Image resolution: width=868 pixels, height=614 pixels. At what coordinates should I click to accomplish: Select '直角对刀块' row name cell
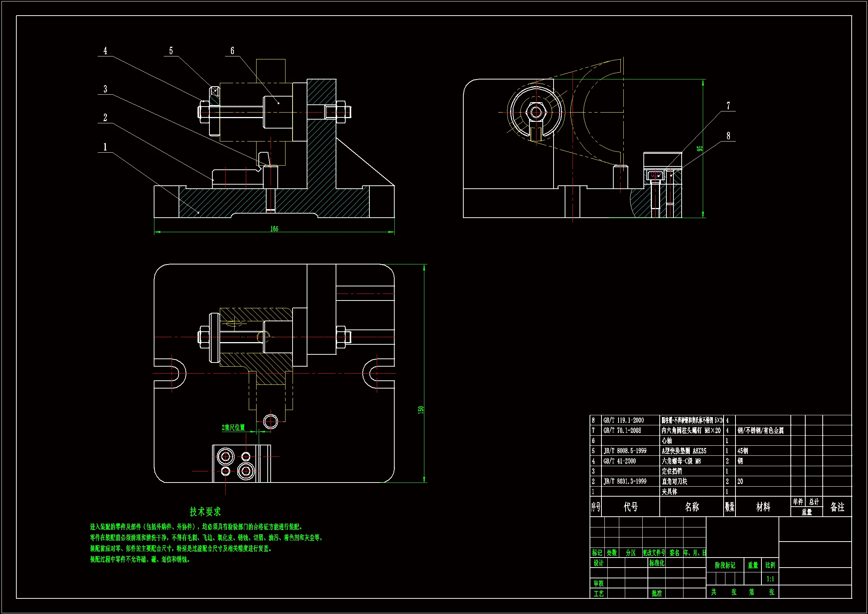675,482
